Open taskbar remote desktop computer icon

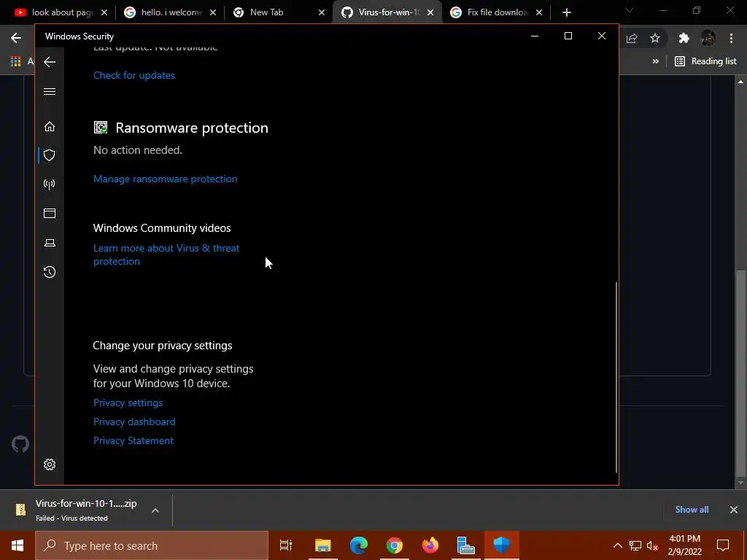point(465,545)
